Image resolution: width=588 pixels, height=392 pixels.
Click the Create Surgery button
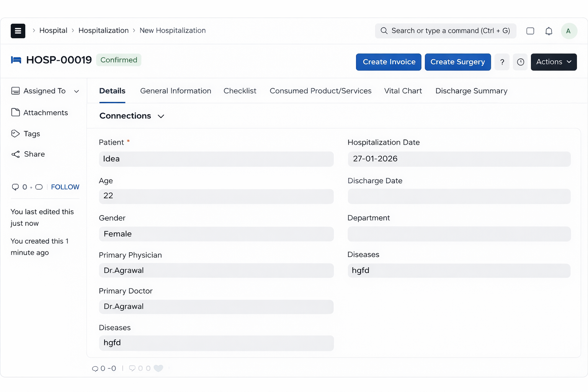pos(458,62)
